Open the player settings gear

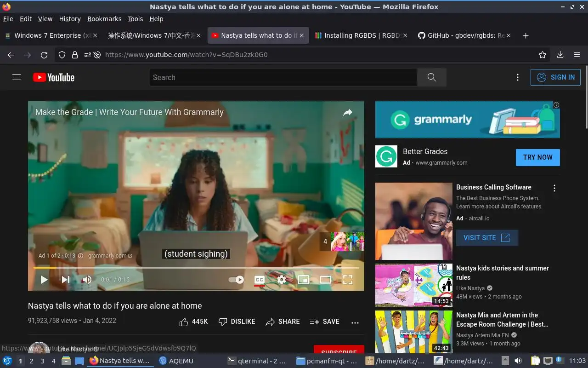282,279
